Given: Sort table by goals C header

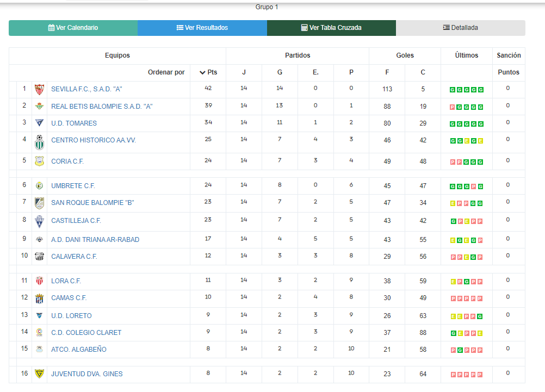Looking at the screenshot, I should click(x=423, y=72).
